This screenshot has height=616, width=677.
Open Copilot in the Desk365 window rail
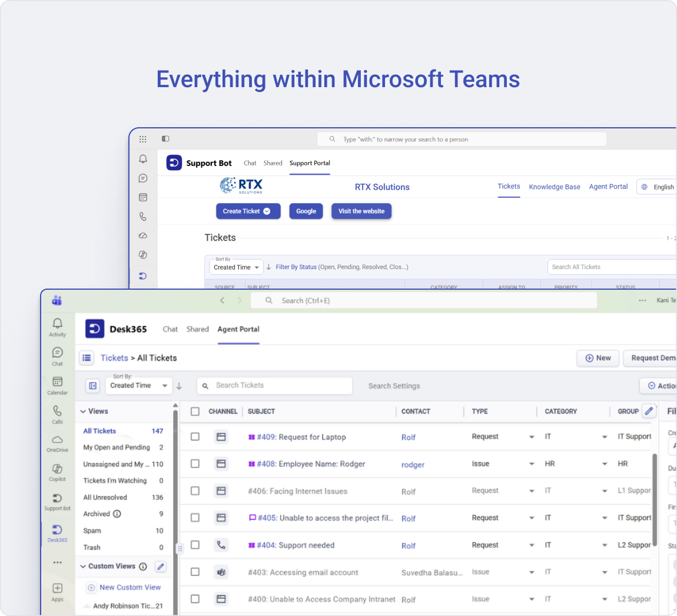click(58, 472)
